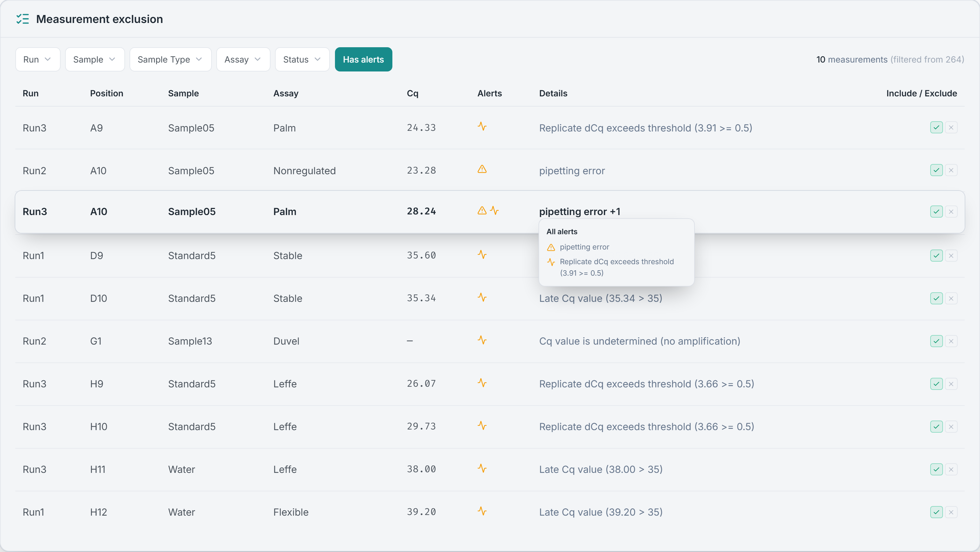Click the alert pulse icon for Run2 G1
The width and height of the screenshot is (980, 552).
click(x=482, y=340)
